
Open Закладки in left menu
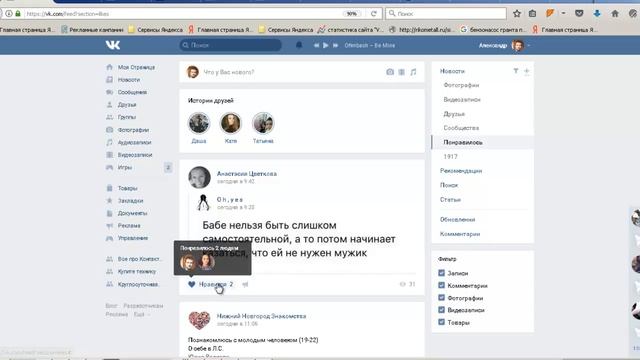point(130,201)
